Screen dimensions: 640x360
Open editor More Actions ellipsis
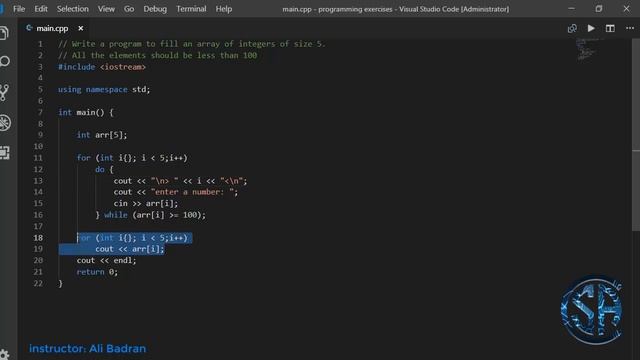630,28
